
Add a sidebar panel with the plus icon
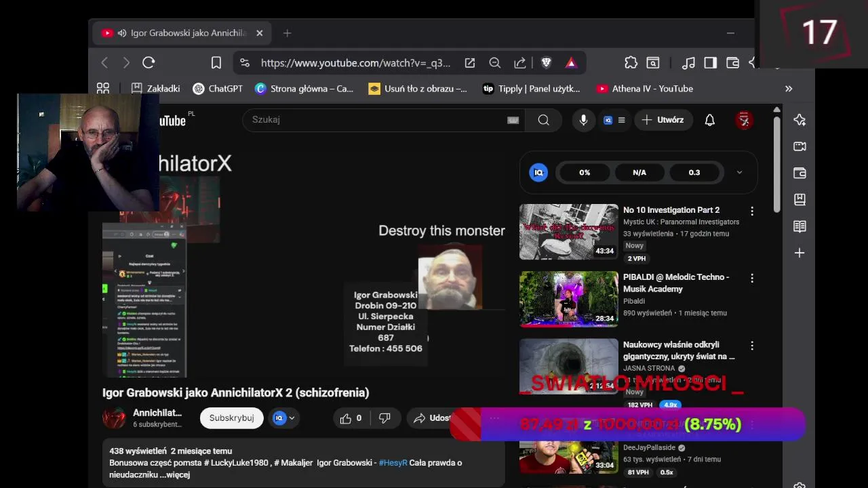(800, 253)
